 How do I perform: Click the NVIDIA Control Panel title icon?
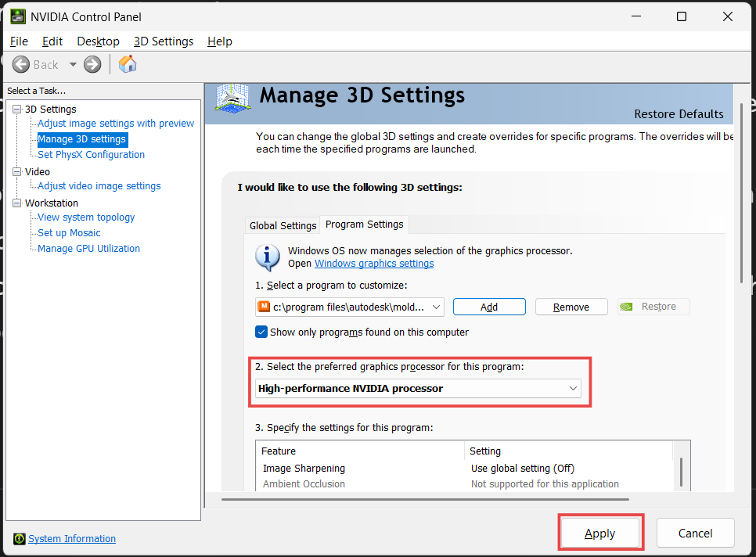point(18,17)
